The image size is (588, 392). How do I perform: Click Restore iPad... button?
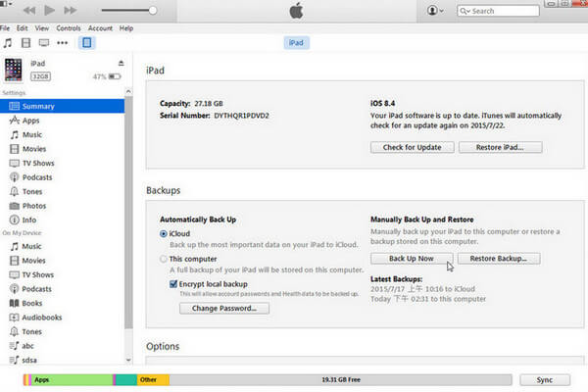(x=500, y=147)
